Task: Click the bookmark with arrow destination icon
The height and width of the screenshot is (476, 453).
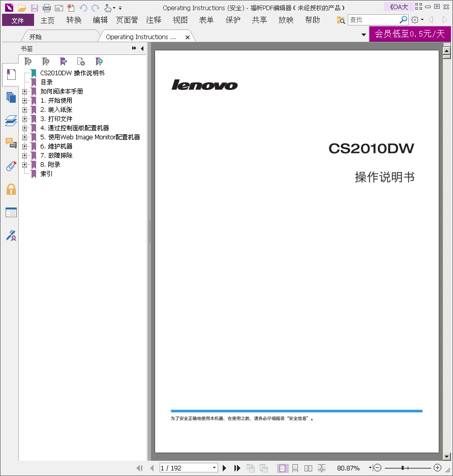Action: [x=64, y=62]
